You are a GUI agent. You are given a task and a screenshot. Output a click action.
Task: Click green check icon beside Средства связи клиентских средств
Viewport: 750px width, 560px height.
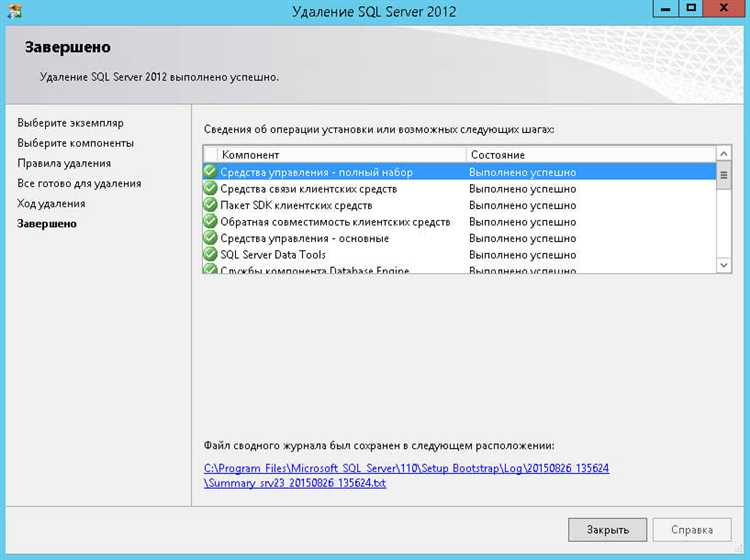point(210,188)
